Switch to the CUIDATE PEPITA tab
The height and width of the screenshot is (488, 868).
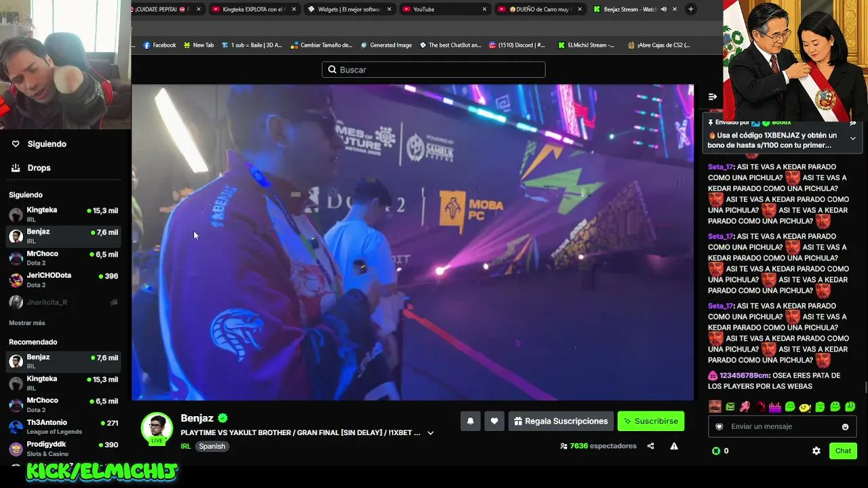[170, 9]
